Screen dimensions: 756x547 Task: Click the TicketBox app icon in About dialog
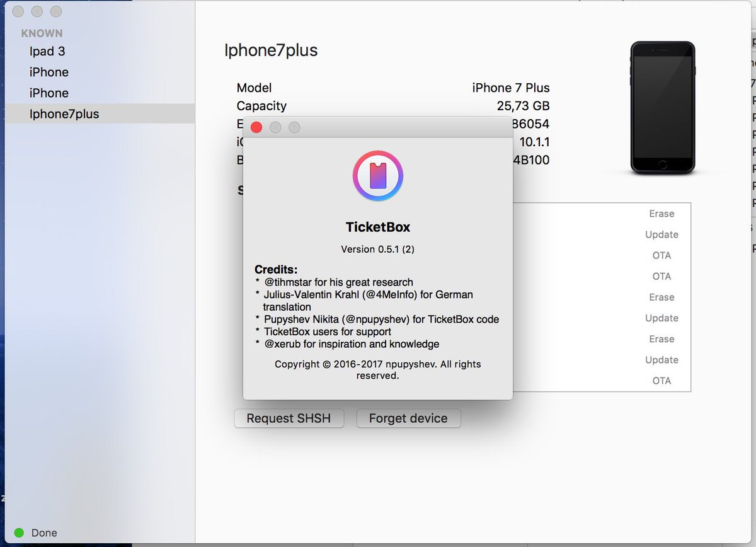coord(378,176)
